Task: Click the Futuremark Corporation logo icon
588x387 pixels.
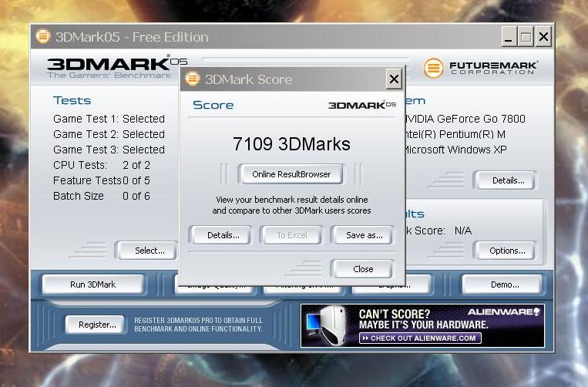Action: tap(433, 69)
